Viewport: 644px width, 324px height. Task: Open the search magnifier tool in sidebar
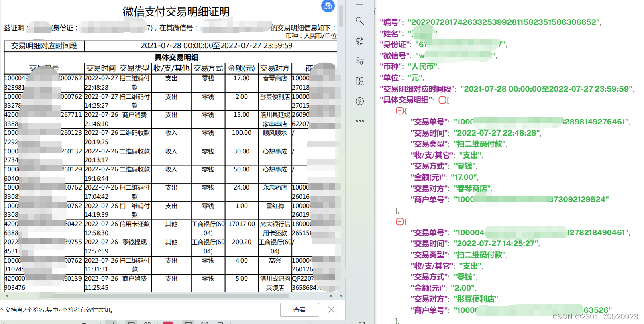pyautogui.click(x=360, y=21)
